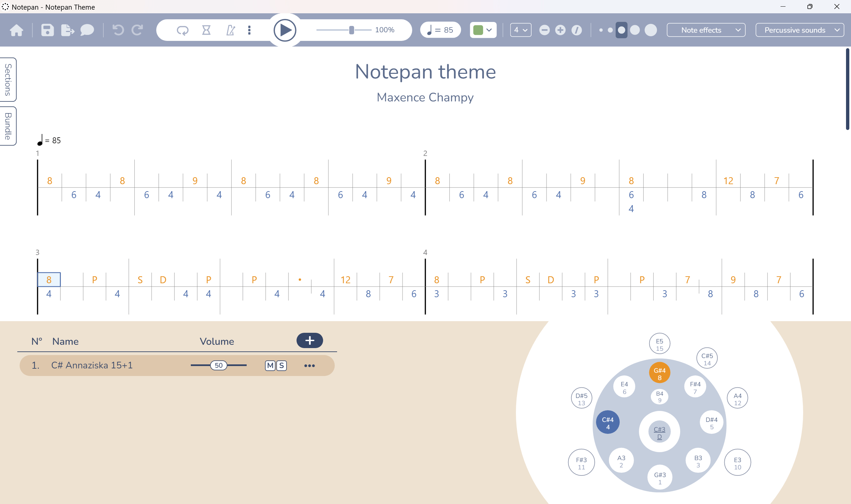Tap the E3 10 handpan note
This screenshot has height=504, width=851.
(737, 462)
